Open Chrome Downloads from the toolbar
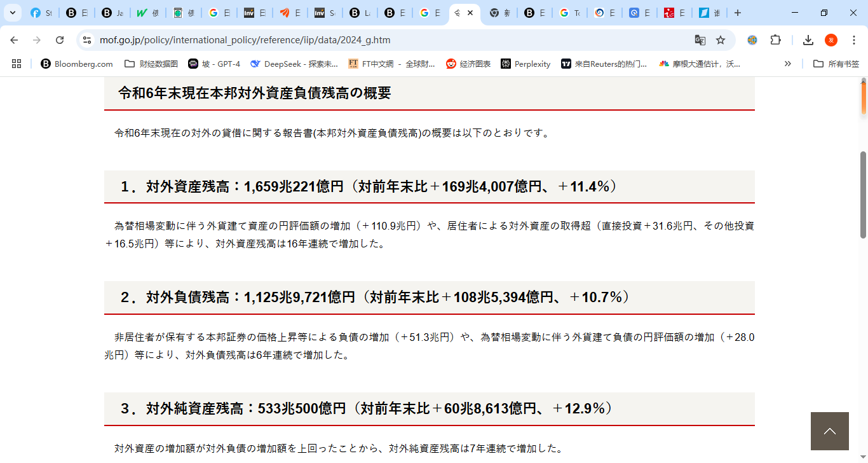 tap(808, 39)
